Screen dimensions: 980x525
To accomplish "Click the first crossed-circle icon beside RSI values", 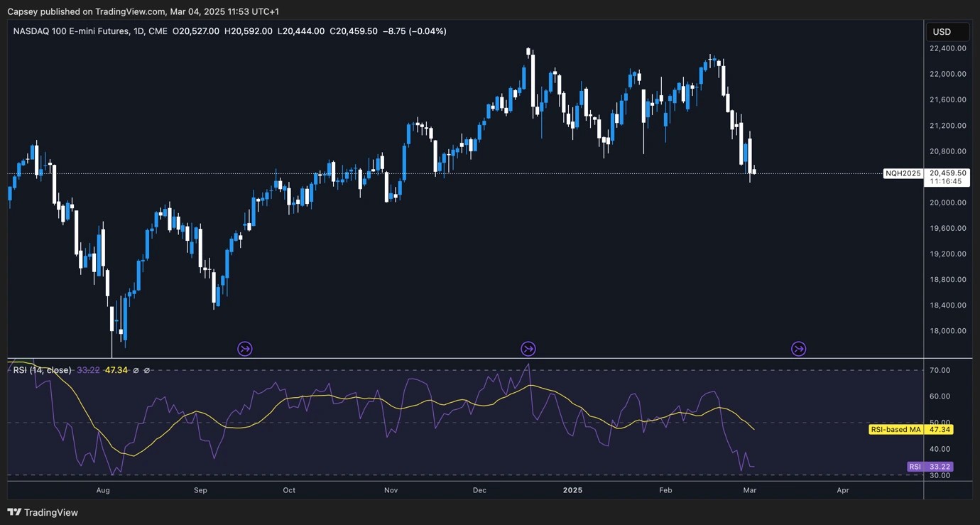I will click(x=136, y=370).
